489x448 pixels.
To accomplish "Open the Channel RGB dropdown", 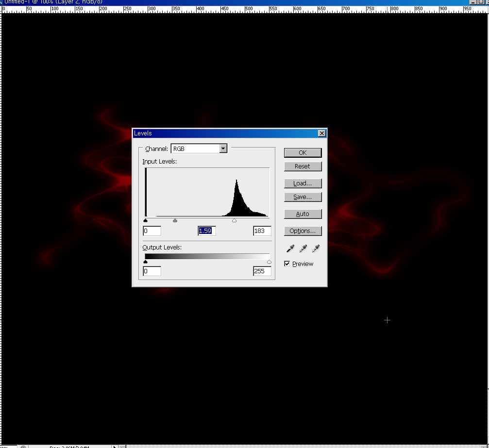I will (199, 149).
